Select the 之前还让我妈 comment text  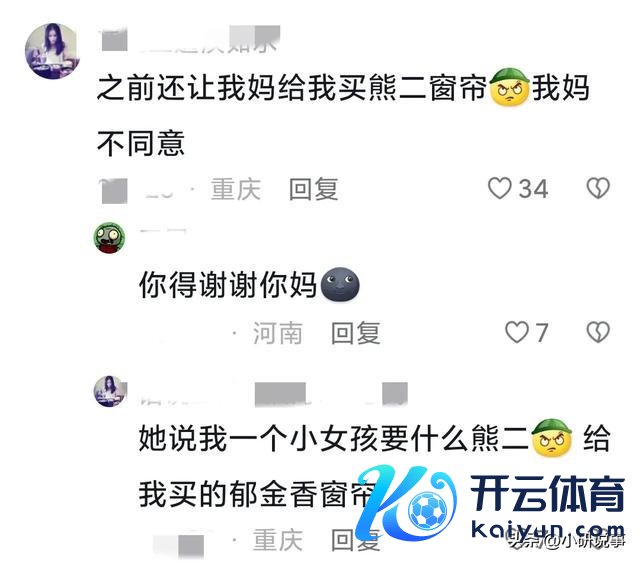tap(343, 116)
